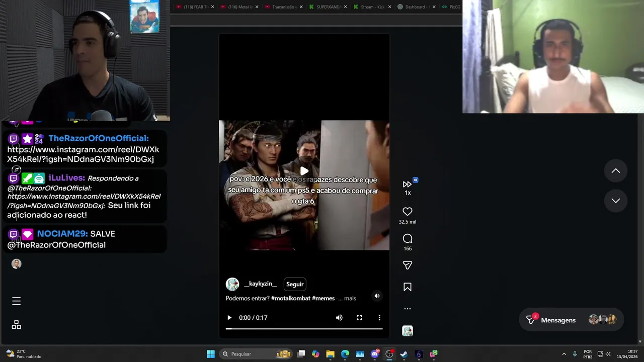Enter fullscreen from the video controls
The image size is (644, 362).
pos(359,318)
